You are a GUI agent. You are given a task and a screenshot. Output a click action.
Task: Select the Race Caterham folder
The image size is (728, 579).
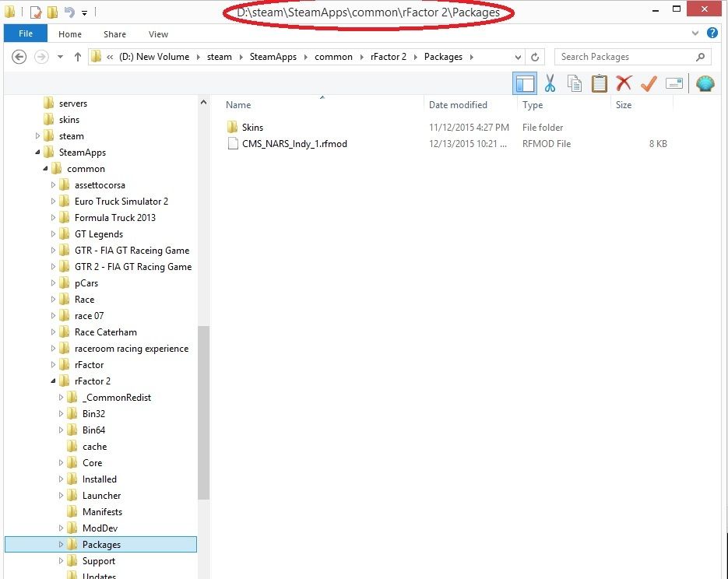(x=105, y=332)
